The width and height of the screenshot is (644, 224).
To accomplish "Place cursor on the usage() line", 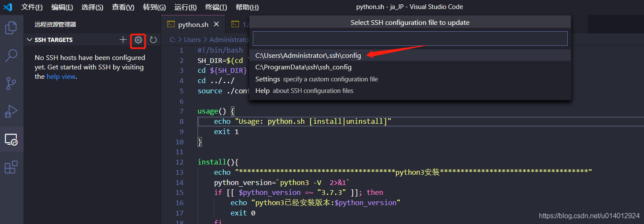I will pyautogui.click(x=216, y=111).
